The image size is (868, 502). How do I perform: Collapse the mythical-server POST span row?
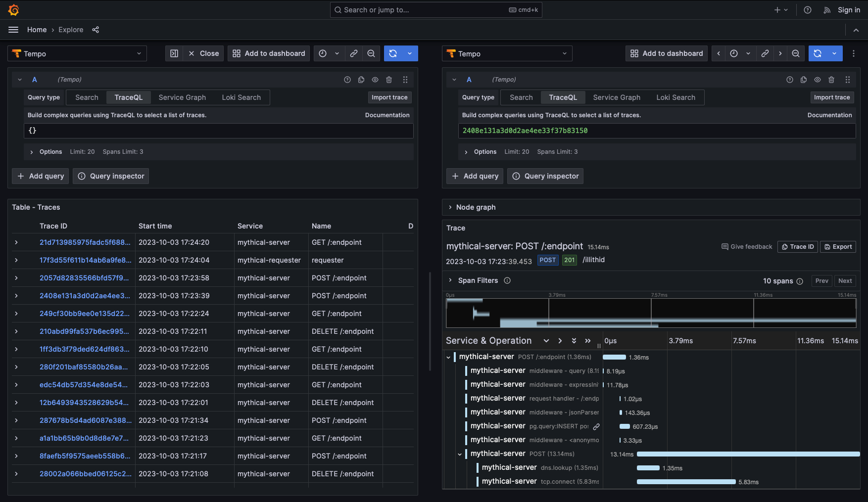[x=460, y=454]
